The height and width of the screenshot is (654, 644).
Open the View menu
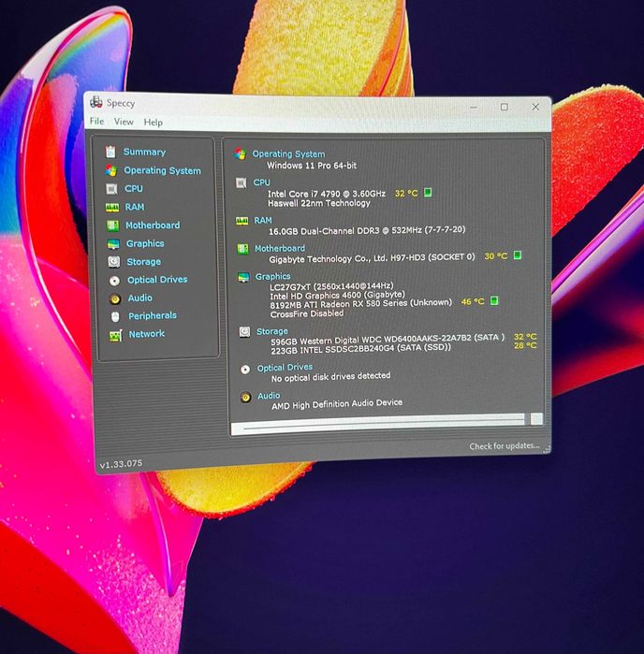124,122
